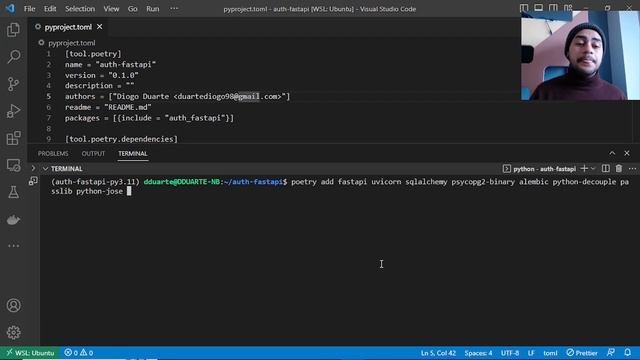
Task: Click the [tool.poetry.dependencies] line
Action: (x=121, y=139)
